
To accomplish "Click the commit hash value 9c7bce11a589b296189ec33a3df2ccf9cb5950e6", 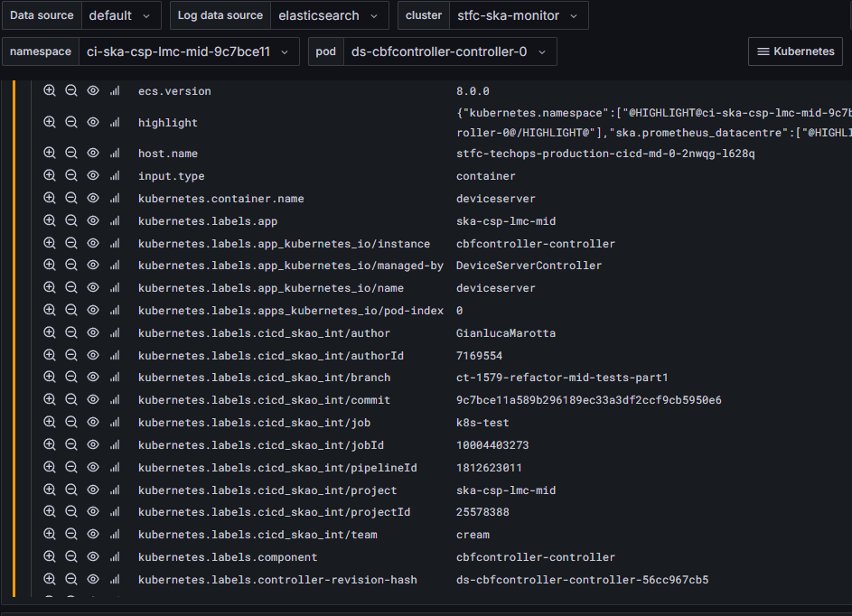I will click(x=588, y=400).
